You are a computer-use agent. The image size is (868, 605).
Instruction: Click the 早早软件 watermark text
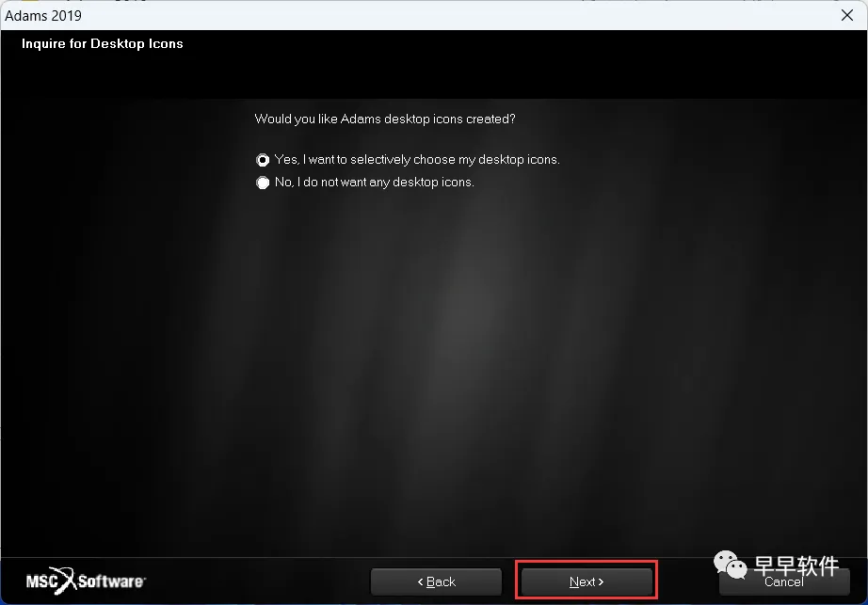click(796, 565)
